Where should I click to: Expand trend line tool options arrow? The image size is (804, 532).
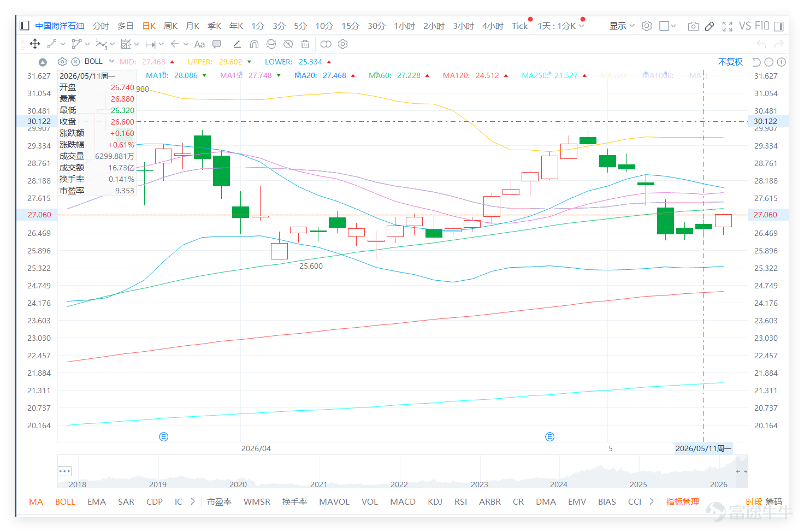[x=63, y=44]
